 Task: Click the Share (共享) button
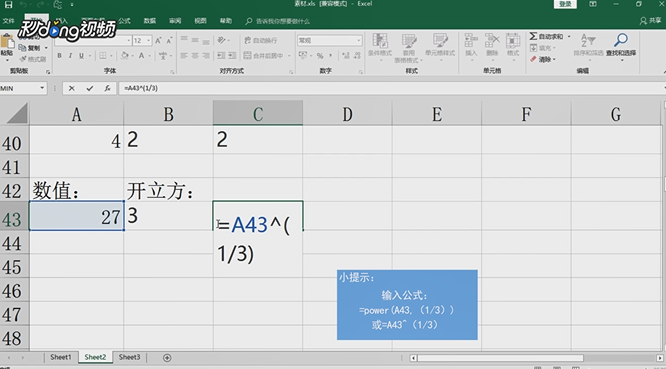(x=651, y=21)
